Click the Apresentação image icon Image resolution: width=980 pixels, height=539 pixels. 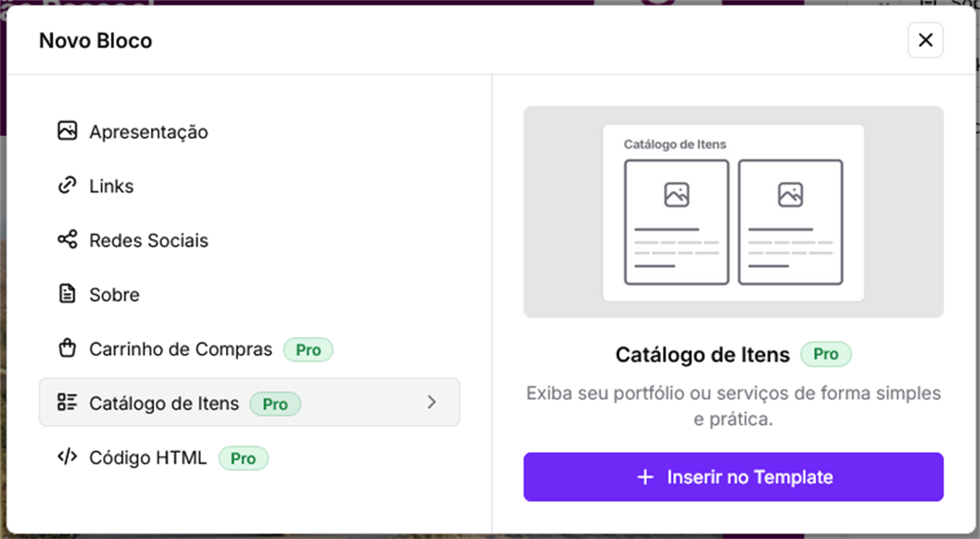click(67, 131)
